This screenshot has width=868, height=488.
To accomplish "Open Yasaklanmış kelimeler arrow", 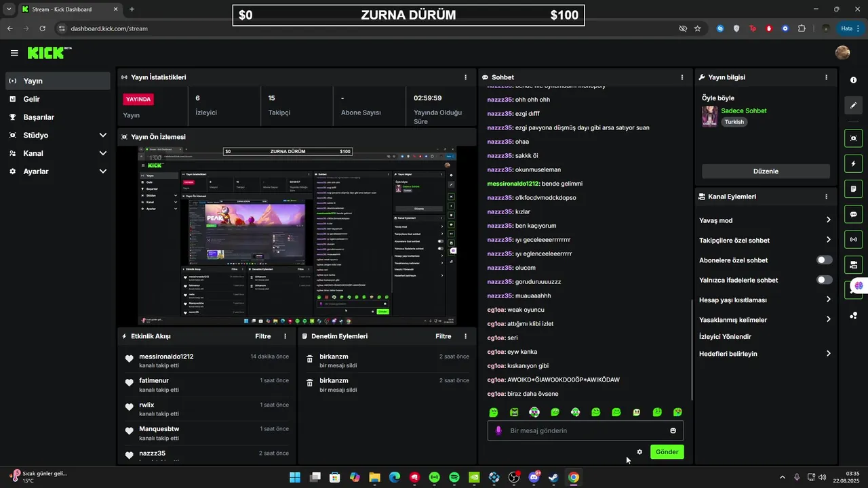I will [x=828, y=319].
